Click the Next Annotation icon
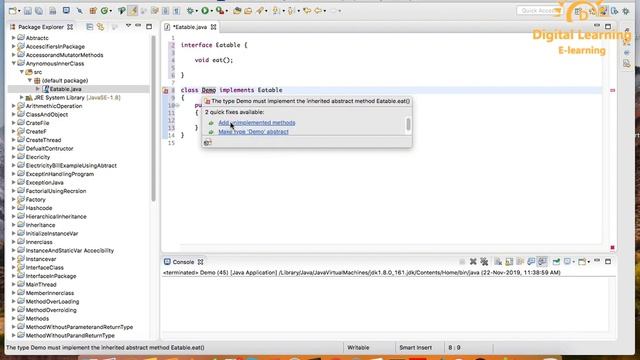The height and width of the screenshot is (360, 640). tap(276, 11)
